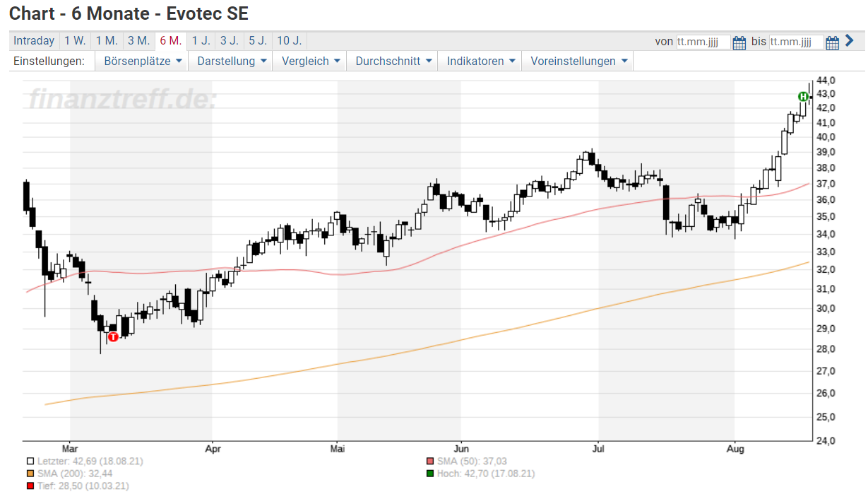Click the 'Aug' month label on the axis

pos(735,448)
